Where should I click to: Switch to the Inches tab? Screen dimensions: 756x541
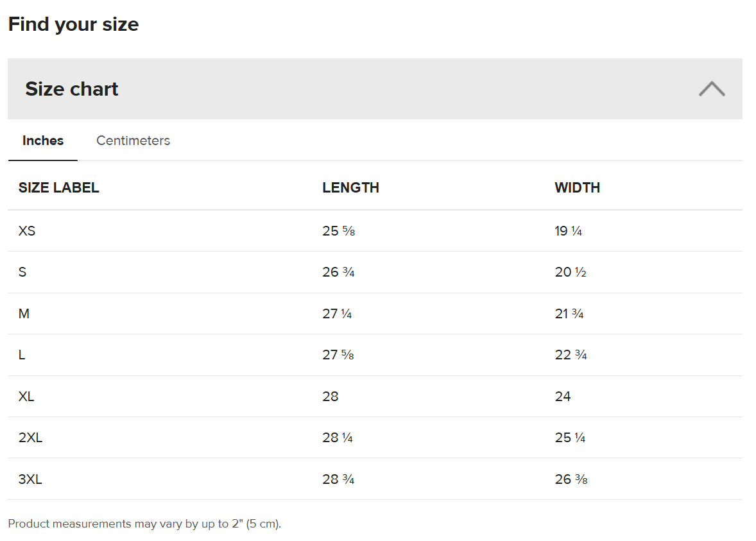coord(43,141)
